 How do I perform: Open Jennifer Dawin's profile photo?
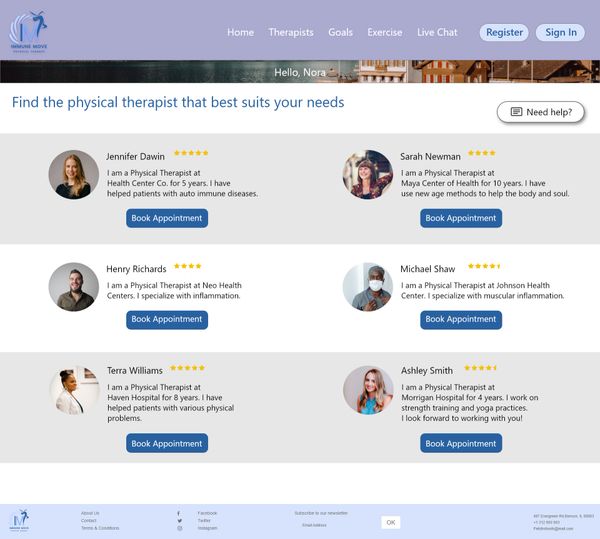pyautogui.click(x=74, y=175)
